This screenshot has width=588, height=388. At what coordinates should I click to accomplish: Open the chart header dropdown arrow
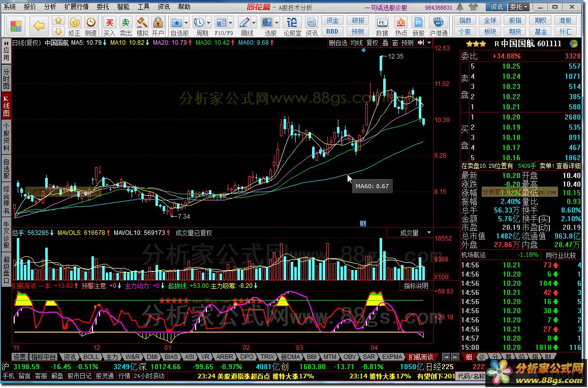pyautogui.click(x=429, y=43)
